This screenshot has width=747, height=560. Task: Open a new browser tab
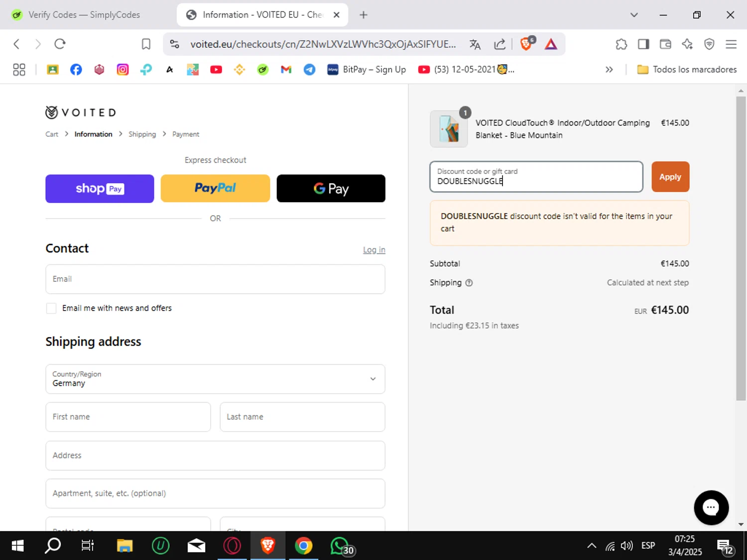tap(364, 15)
